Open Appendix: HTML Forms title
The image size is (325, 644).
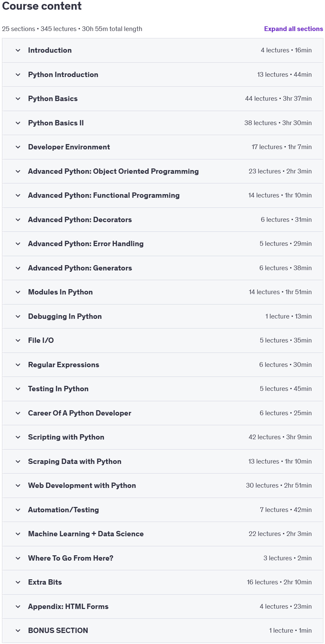coord(68,607)
